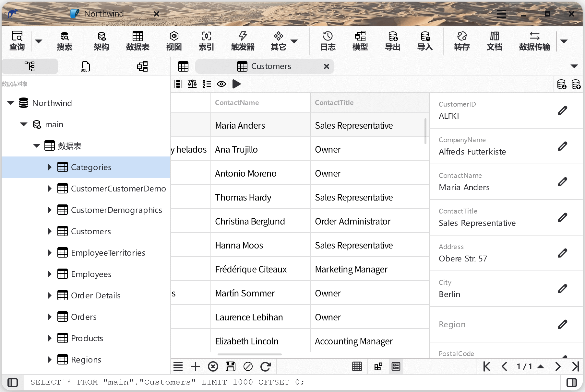Viewport: 585px width, 392px height.
Task: Open the 模型 (Model) tool
Action: pyautogui.click(x=360, y=41)
